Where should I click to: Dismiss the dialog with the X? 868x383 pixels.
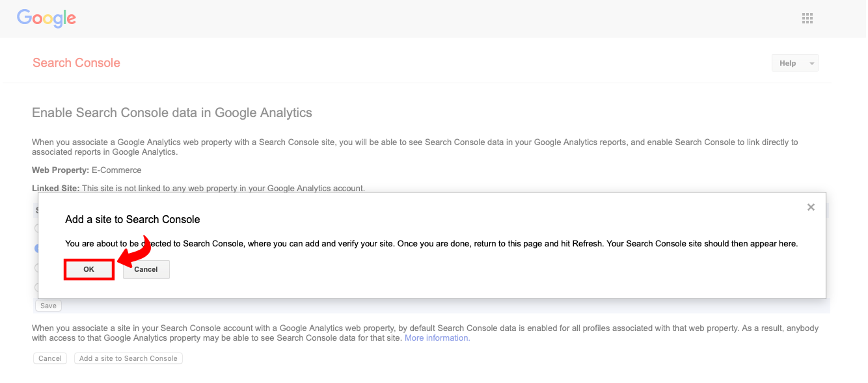811,207
